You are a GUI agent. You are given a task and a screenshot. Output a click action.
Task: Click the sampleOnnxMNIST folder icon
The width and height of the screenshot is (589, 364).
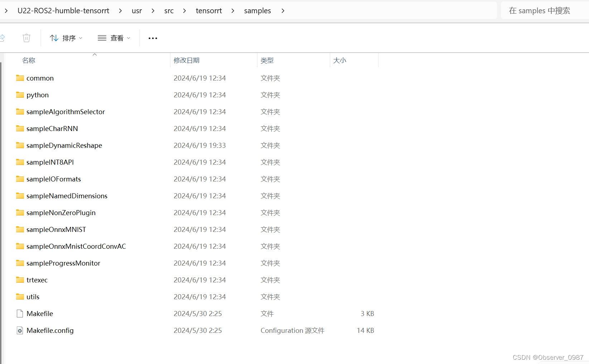coord(20,229)
